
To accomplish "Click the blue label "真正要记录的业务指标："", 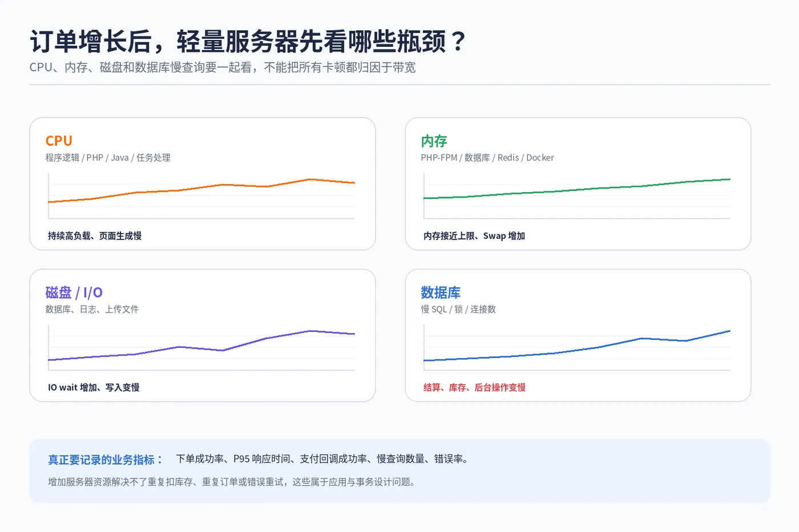I will click(106, 460).
